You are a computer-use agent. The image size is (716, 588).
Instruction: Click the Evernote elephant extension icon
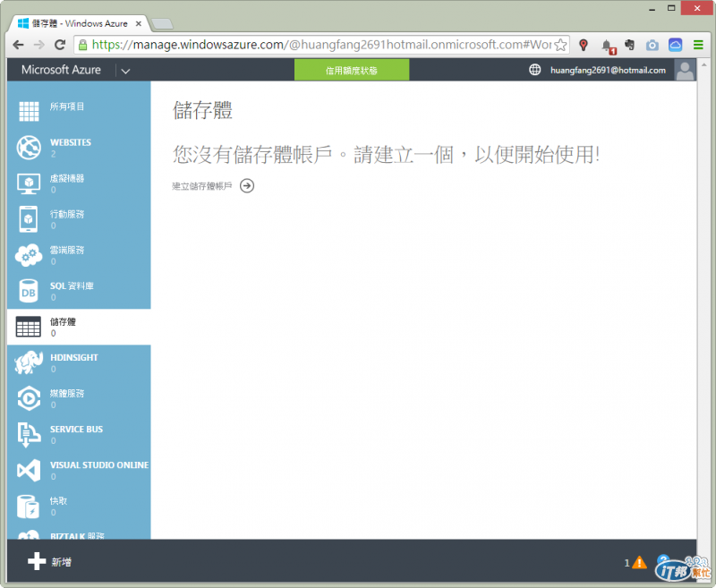(630, 45)
